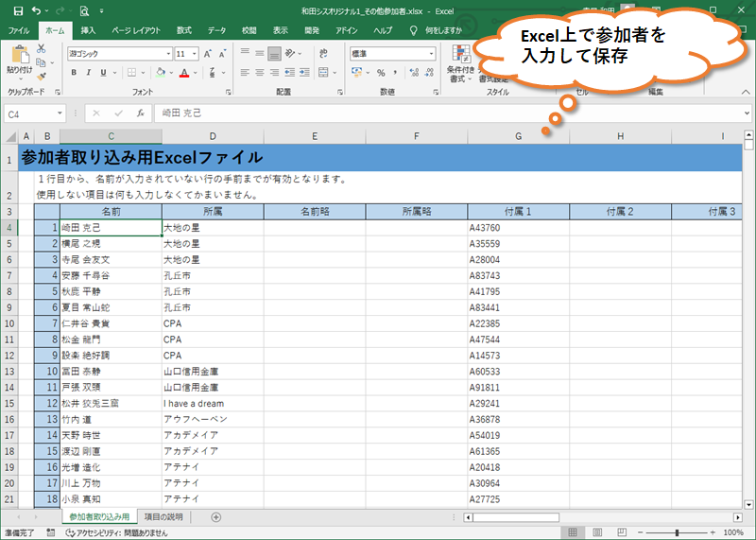Center the cell text horizontally
Screen dimensions: 756x540
point(259,73)
